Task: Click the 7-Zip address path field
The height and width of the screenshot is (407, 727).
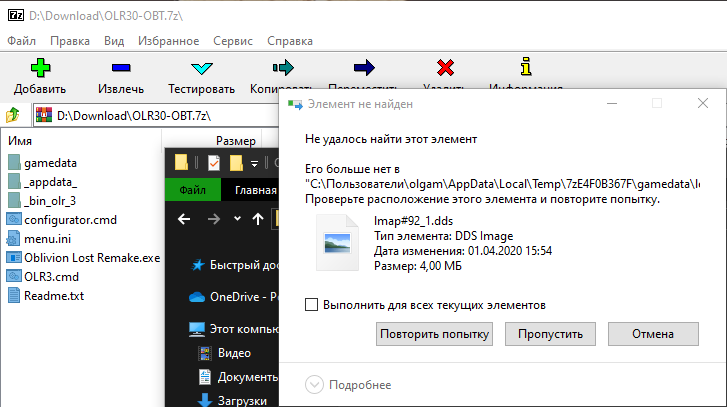Action: coord(158,115)
